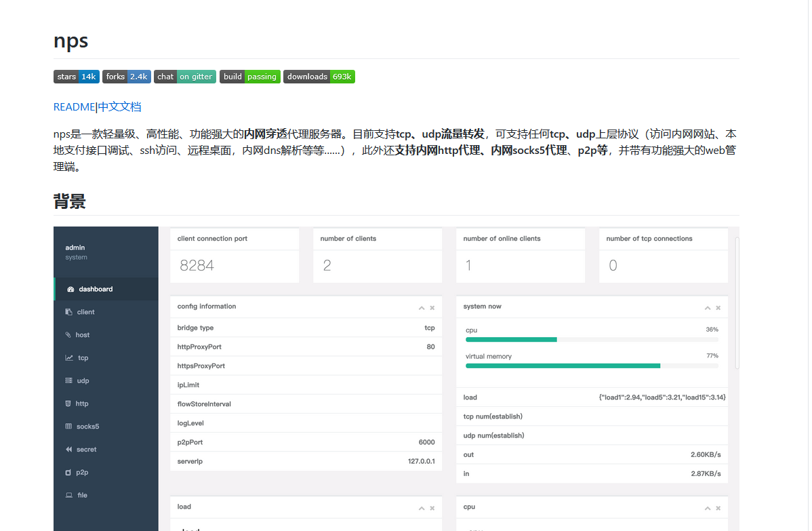Click the http shield icon
The image size is (812, 531).
[x=68, y=404]
